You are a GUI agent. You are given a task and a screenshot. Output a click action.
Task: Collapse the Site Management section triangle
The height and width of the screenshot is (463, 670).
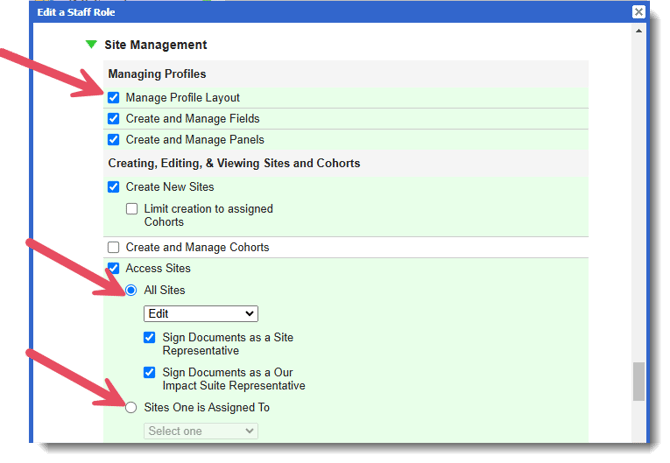pyautogui.click(x=91, y=45)
